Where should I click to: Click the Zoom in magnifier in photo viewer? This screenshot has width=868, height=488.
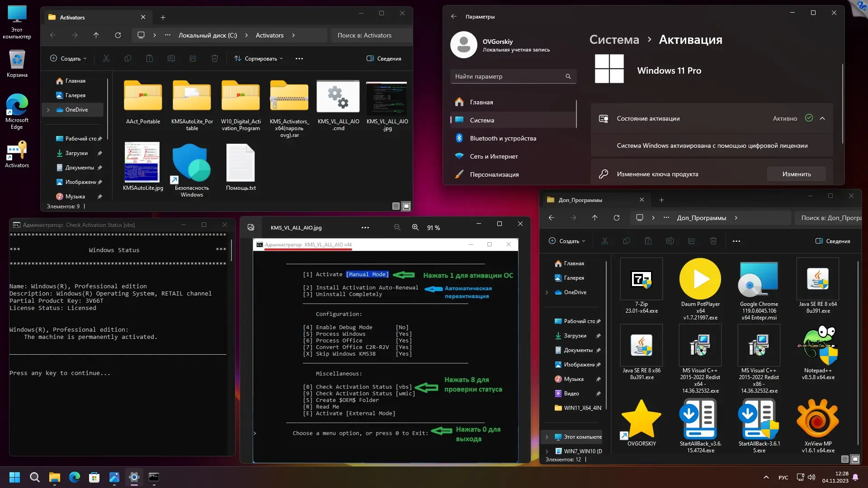click(415, 227)
